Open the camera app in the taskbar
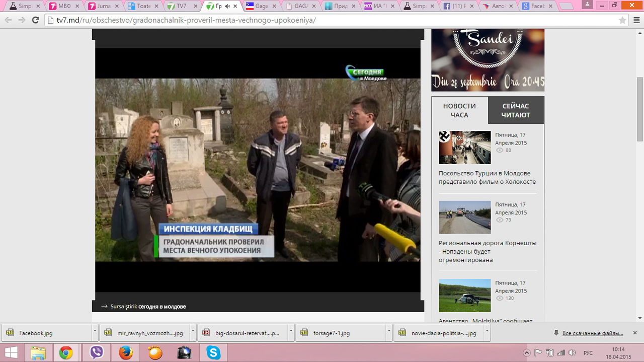 (x=184, y=352)
